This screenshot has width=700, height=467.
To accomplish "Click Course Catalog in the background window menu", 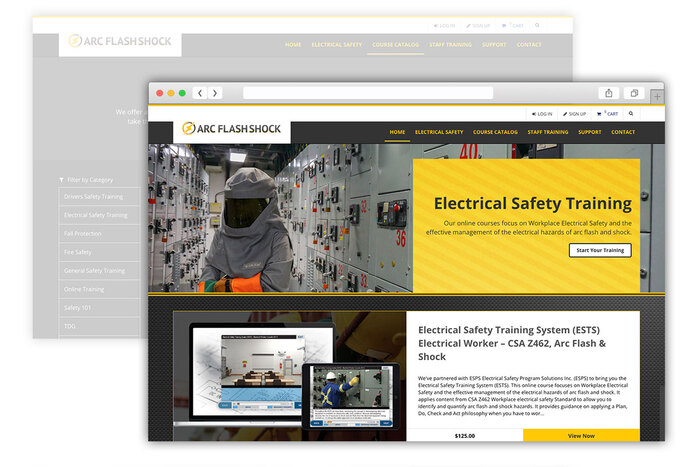I will pos(396,45).
